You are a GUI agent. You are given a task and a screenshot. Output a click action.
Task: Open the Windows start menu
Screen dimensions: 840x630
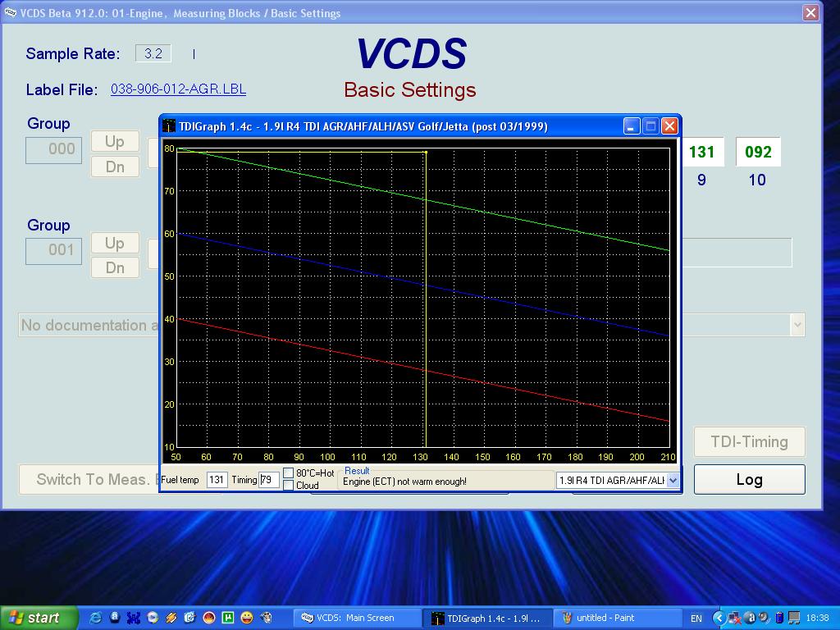click(39, 618)
